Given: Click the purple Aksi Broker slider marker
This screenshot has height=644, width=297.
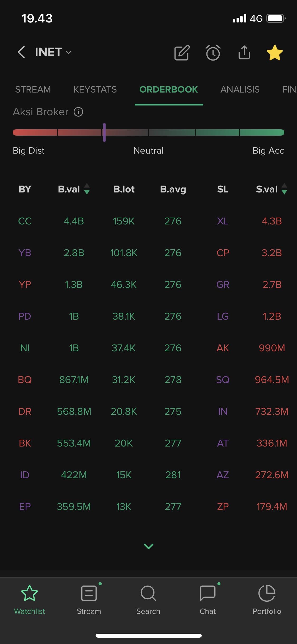Looking at the screenshot, I should [x=104, y=132].
